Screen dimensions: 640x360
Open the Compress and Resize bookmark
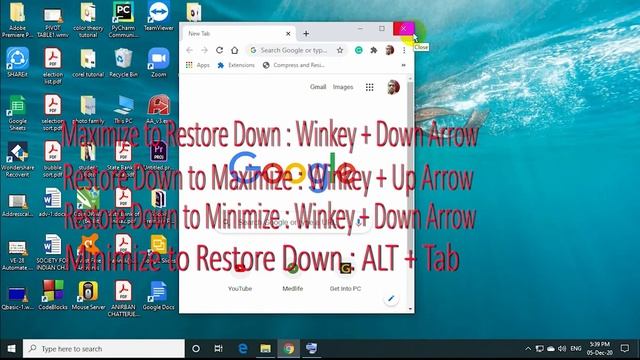(x=293, y=65)
